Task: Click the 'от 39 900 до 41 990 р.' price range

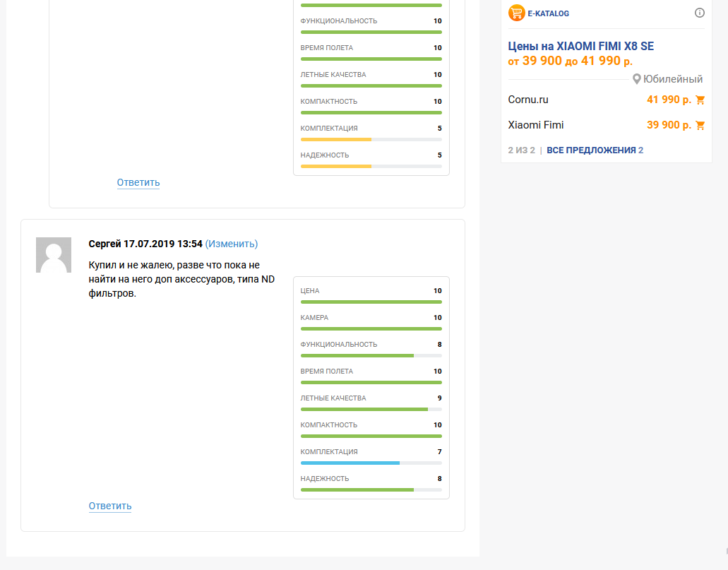Action: pyautogui.click(x=570, y=61)
